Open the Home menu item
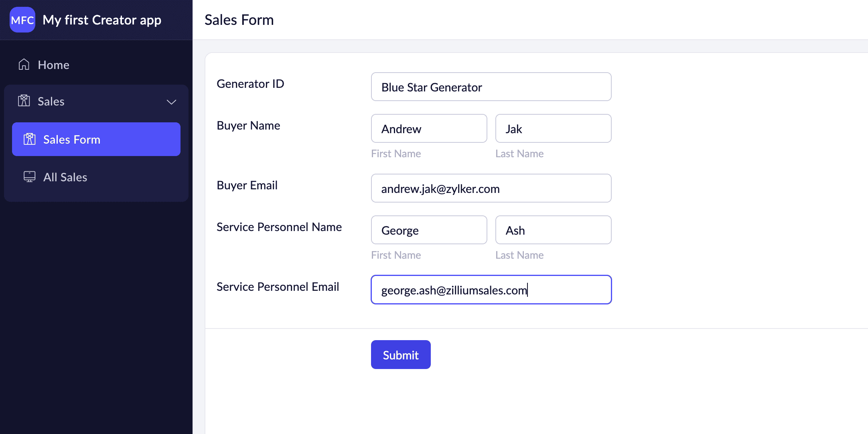The height and width of the screenshot is (434, 868). click(x=53, y=65)
